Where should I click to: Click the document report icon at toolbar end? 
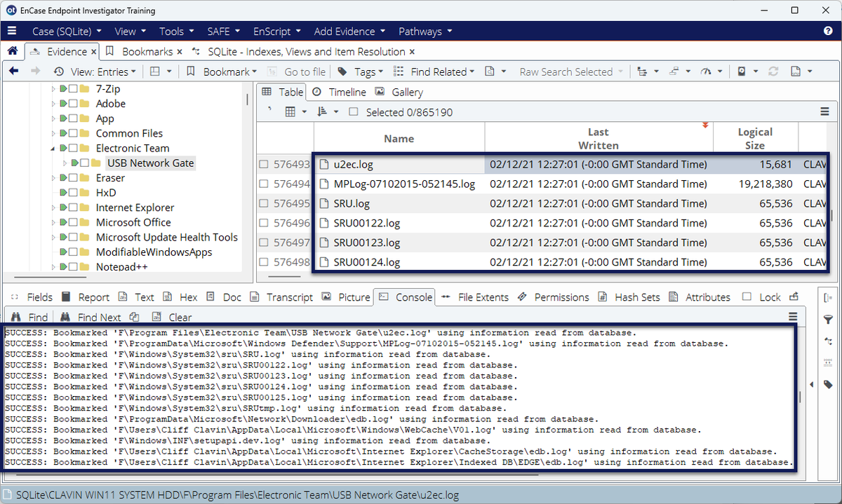pyautogui.click(x=796, y=71)
